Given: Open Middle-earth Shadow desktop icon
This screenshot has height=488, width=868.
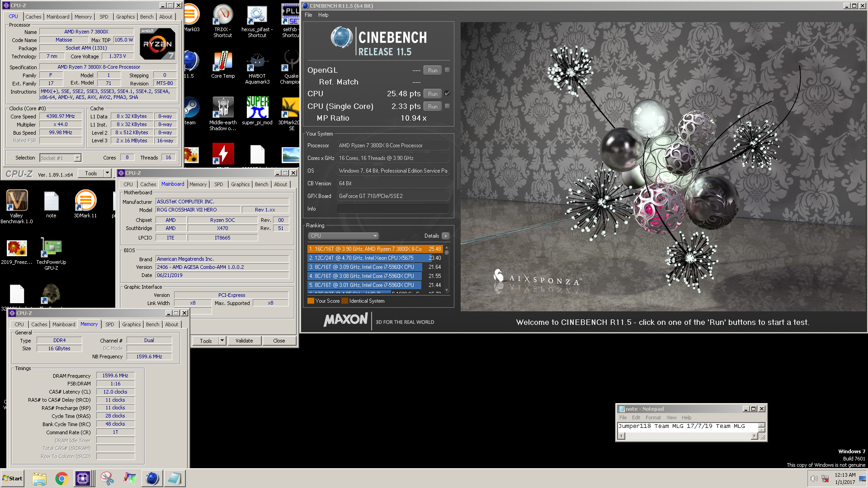Looking at the screenshot, I should pyautogui.click(x=223, y=114).
